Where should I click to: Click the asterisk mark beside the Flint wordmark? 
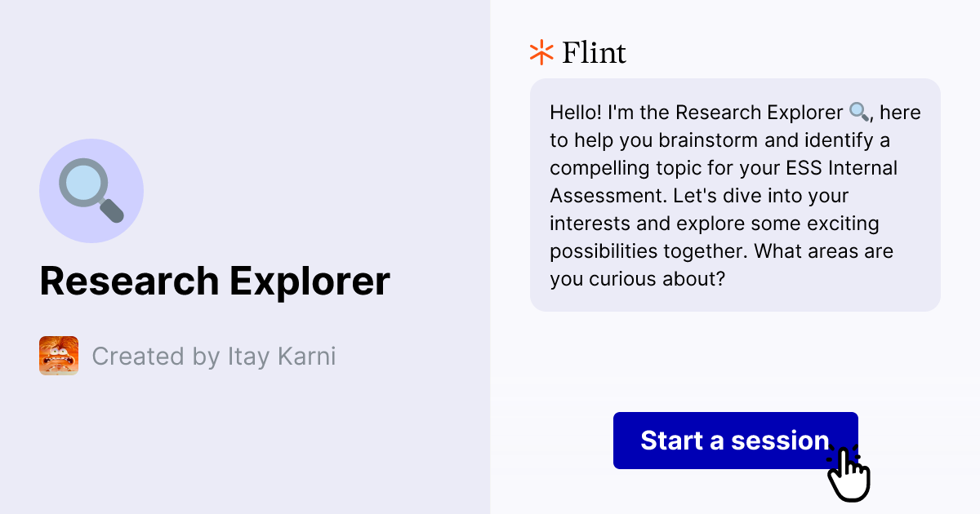pos(540,51)
